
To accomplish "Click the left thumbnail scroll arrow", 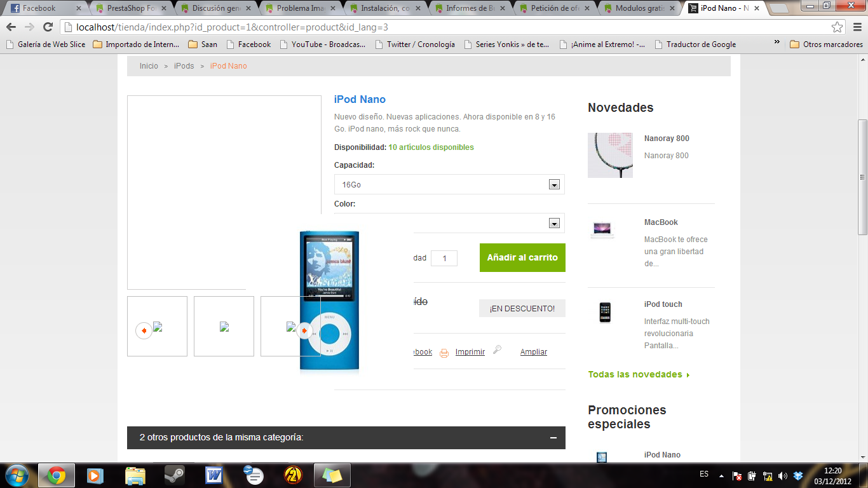I will (144, 330).
